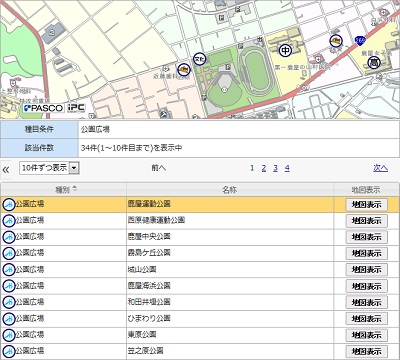This screenshot has height=360, width=400.
Task: Select the 和田井堰公園 name cell
Action: 230,302
